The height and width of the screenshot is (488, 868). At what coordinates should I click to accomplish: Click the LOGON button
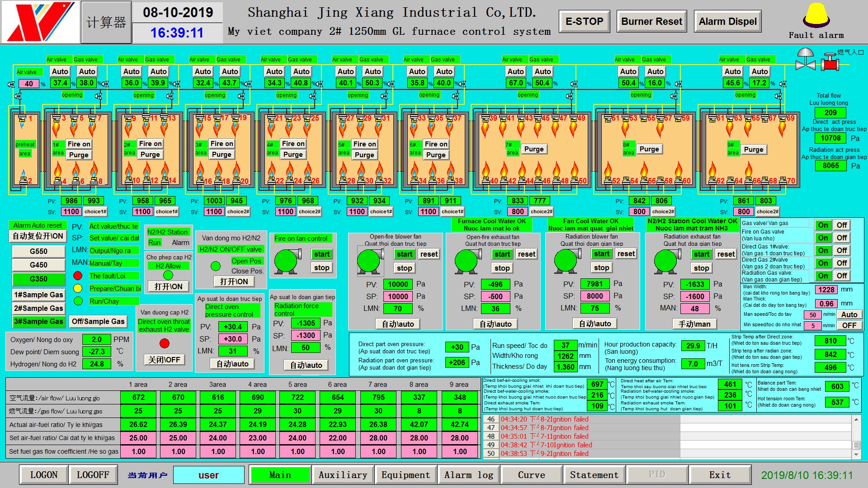(44, 475)
